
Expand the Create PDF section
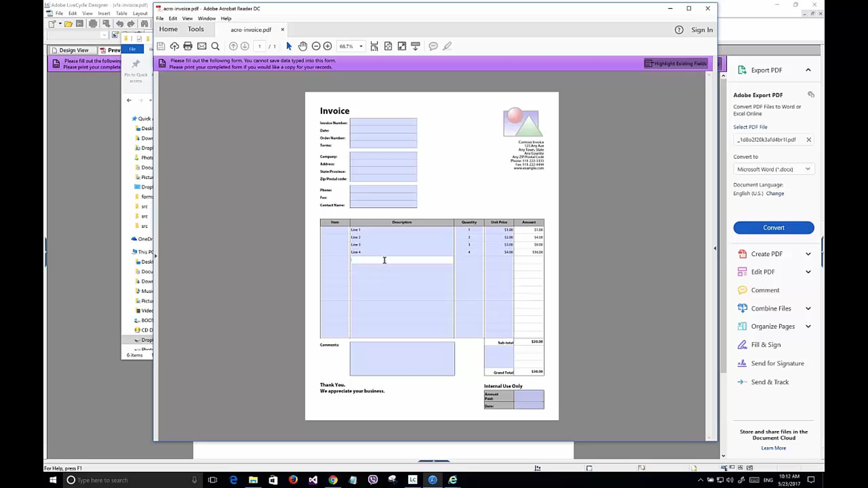click(x=808, y=254)
